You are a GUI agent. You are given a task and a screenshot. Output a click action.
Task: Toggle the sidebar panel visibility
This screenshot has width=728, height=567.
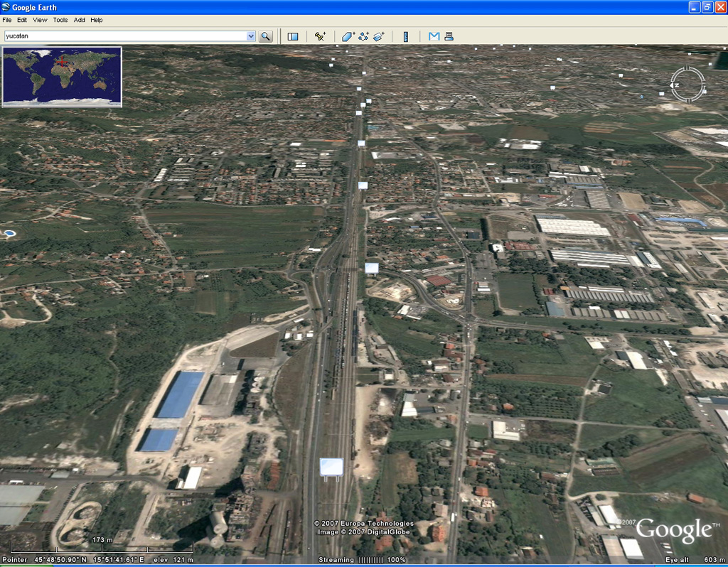click(x=293, y=36)
